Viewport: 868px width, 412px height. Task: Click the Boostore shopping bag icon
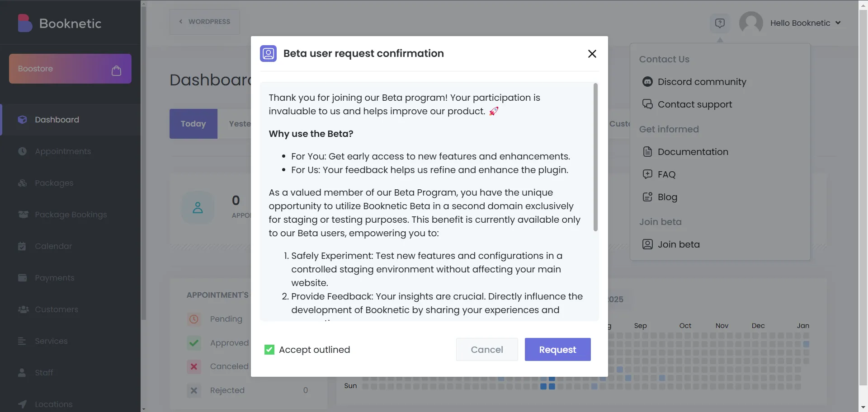tap(116, 70)
